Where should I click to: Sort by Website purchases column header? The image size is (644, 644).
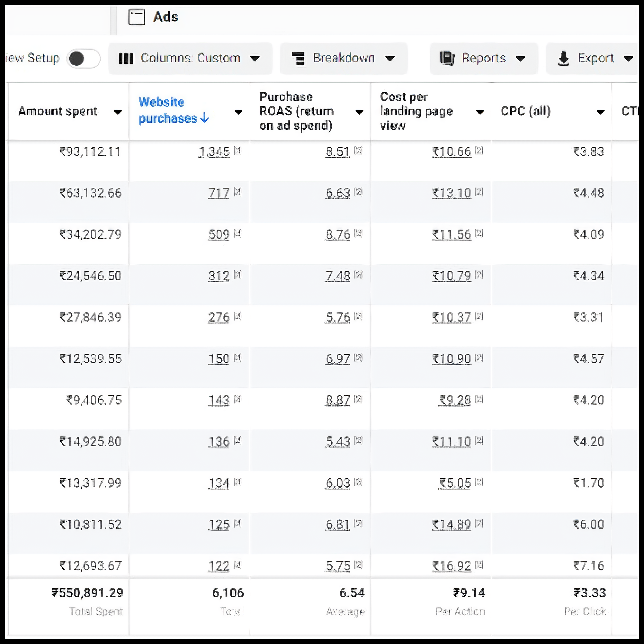pyautogui.click(x=174, y=110)
